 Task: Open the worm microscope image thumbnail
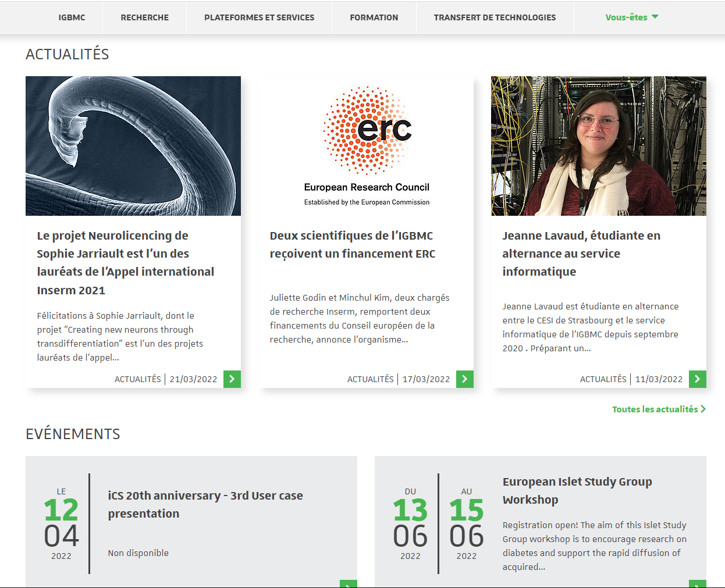tap(133, 146)
